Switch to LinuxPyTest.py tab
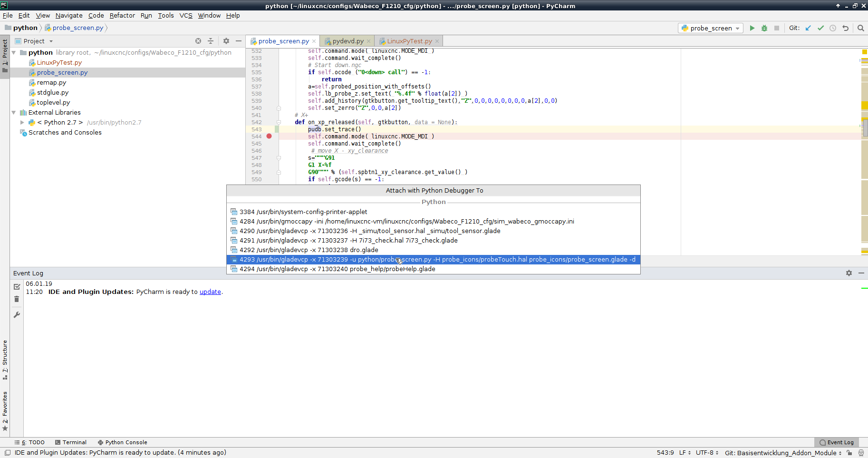The height and width of the screenshot is (458, 868). pos(409,41)
